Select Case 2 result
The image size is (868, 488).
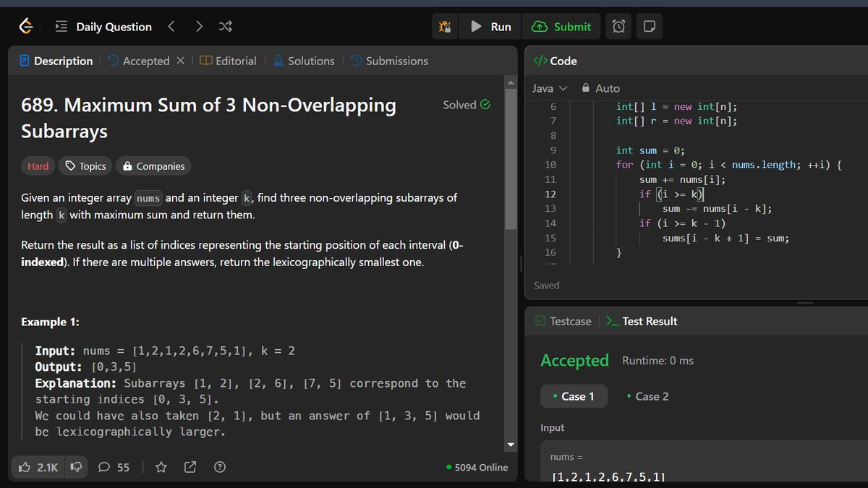pyautogui.click(x=647, y=396)
